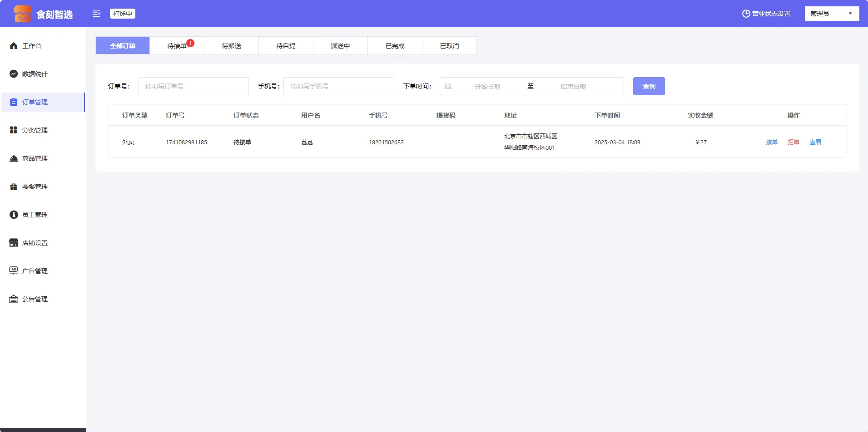Click the 工作台 home icon in sidebar
The height and width of the screenshot is (432, 868).
[x=14, y=46]
